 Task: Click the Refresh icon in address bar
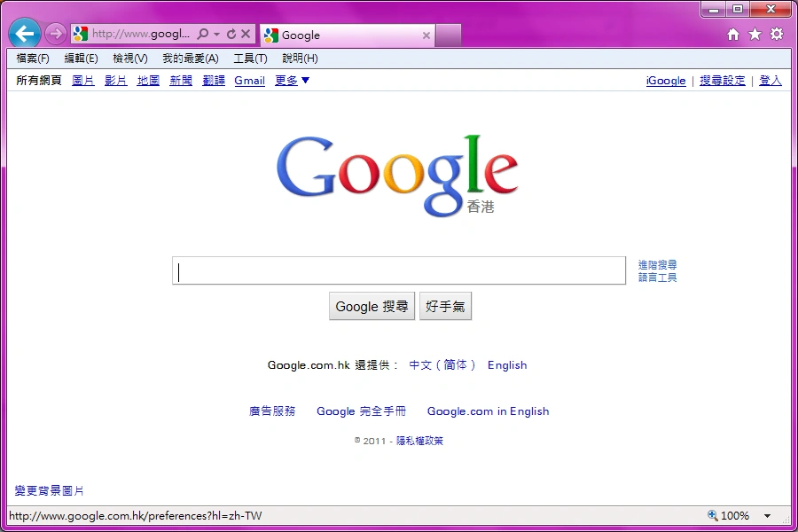231,34
